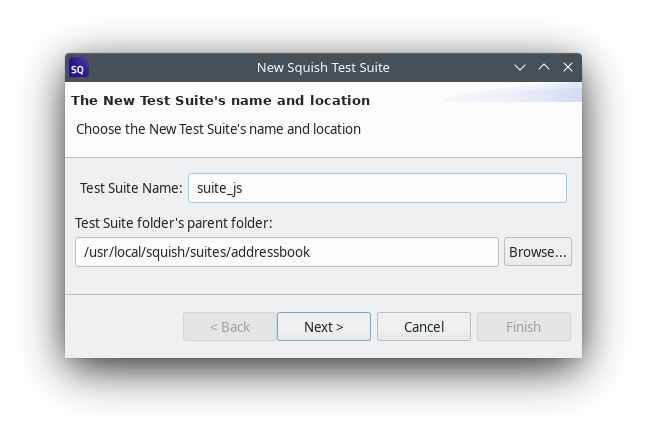Viewport: 647px width, 435px height.
Task: Cancel the test suite wizard
Action: point(424,327)
